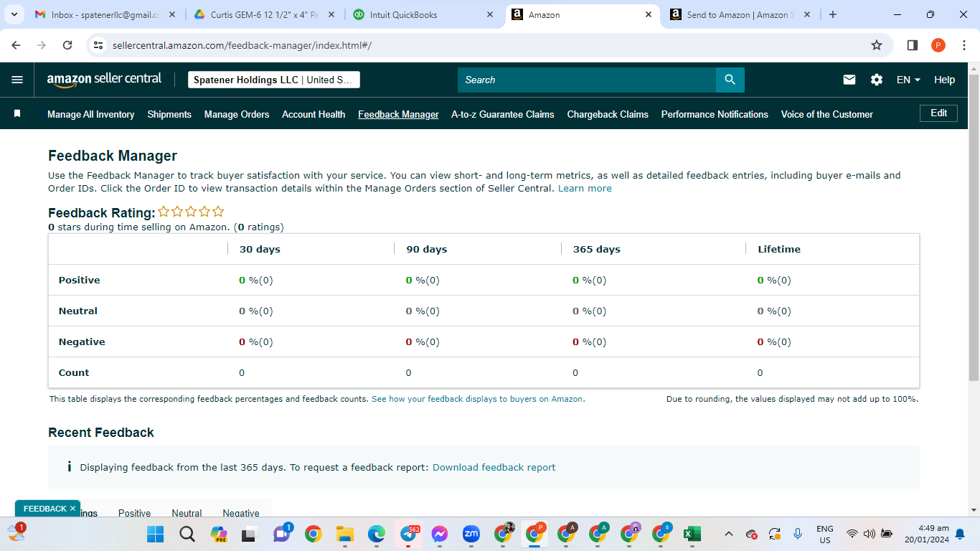Viewport: 980px width, 551px height.
Task: Open Messenger from the taskbar
Action: [x=440, y=534]
